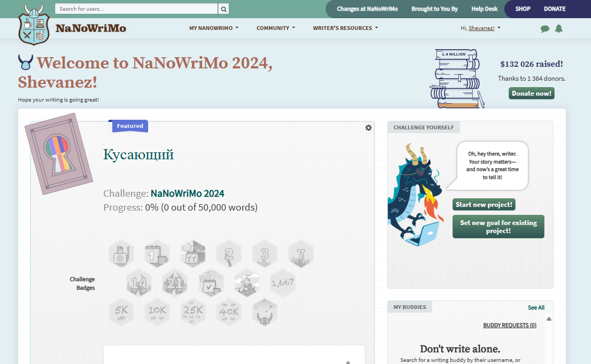Select the 24-calendar checkmark badge
The height and width of the screenshot is (364, 591).
pyautogui.click(x=211, y=283)
